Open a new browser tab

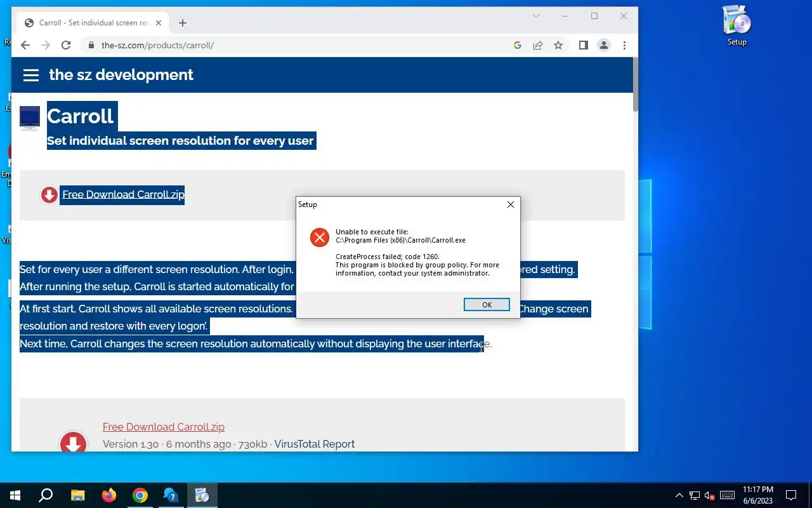[183, 23]
